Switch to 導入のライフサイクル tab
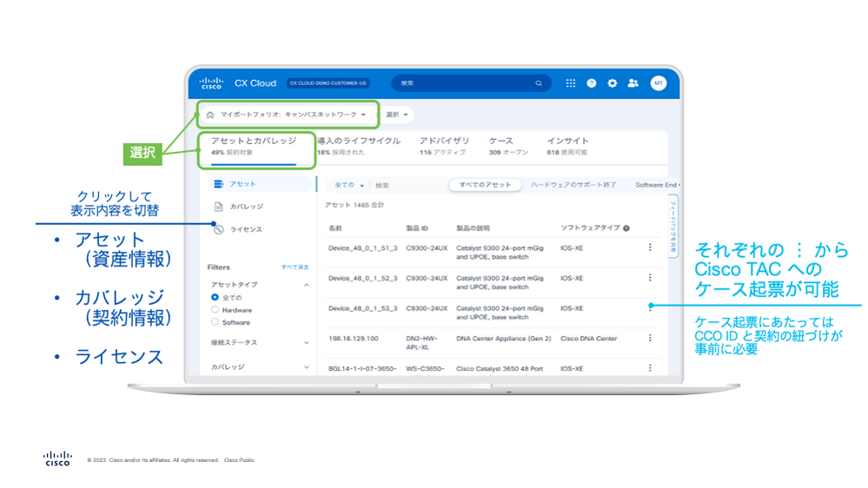 359,146
